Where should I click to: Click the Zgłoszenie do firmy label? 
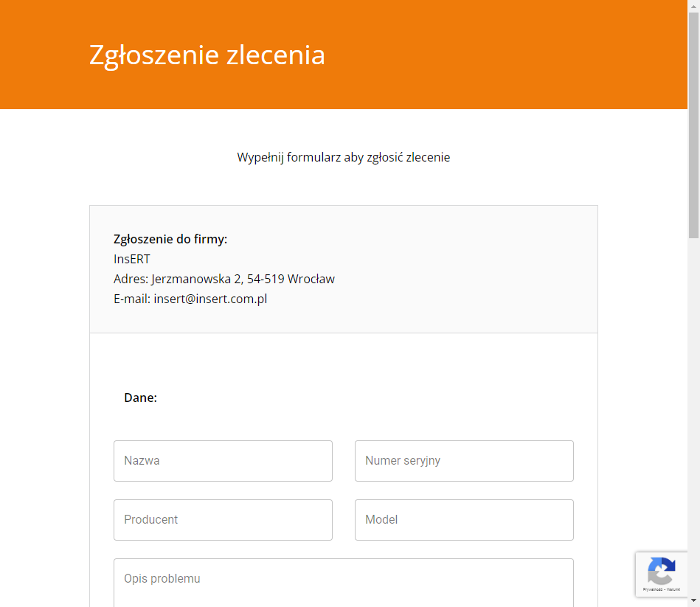coord(170,239)
